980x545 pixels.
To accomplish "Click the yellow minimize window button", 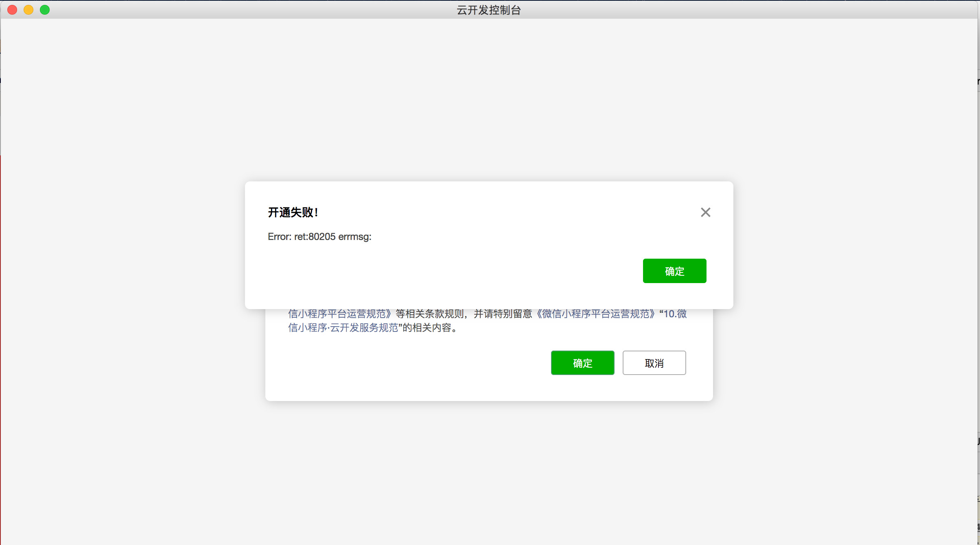I will pos(28,10).
